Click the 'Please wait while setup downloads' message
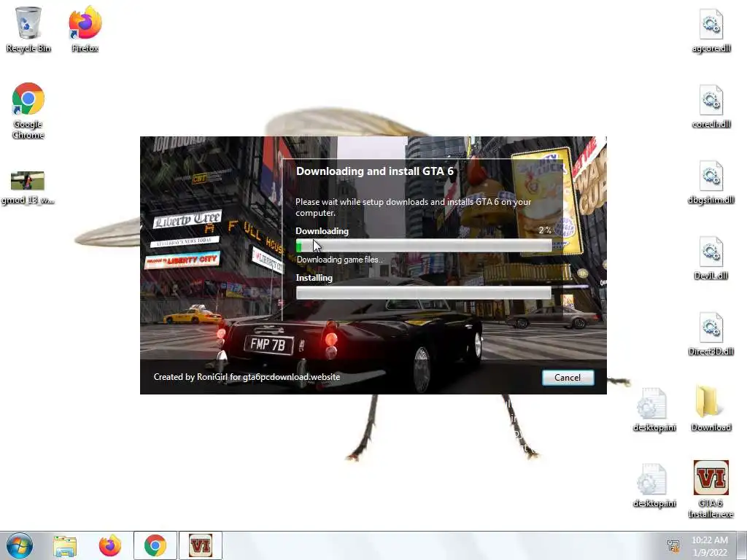 [413, 207]
